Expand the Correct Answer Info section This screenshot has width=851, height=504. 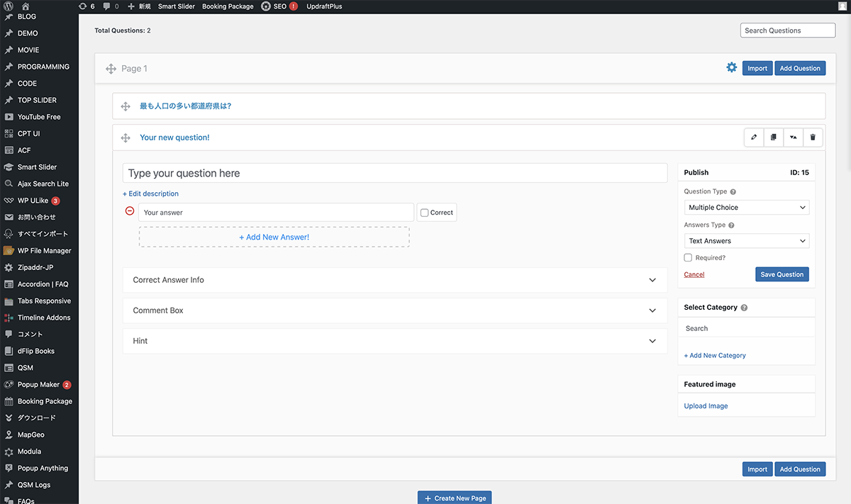(394, 280)
